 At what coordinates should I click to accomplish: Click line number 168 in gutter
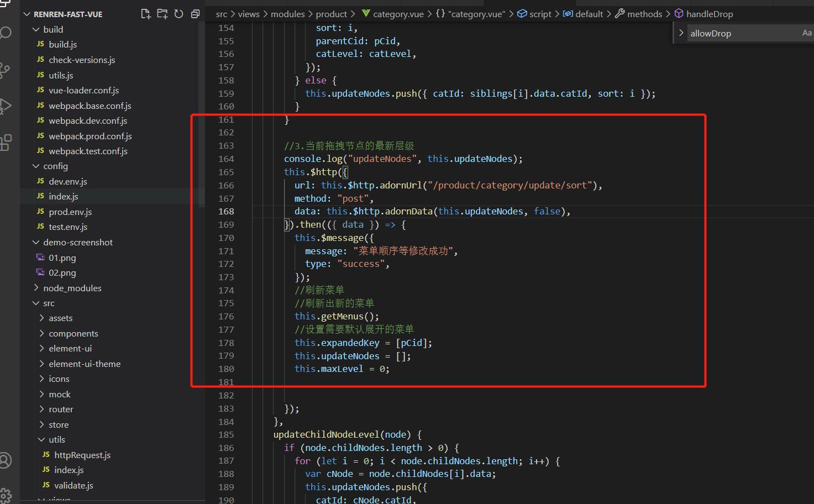226,211
